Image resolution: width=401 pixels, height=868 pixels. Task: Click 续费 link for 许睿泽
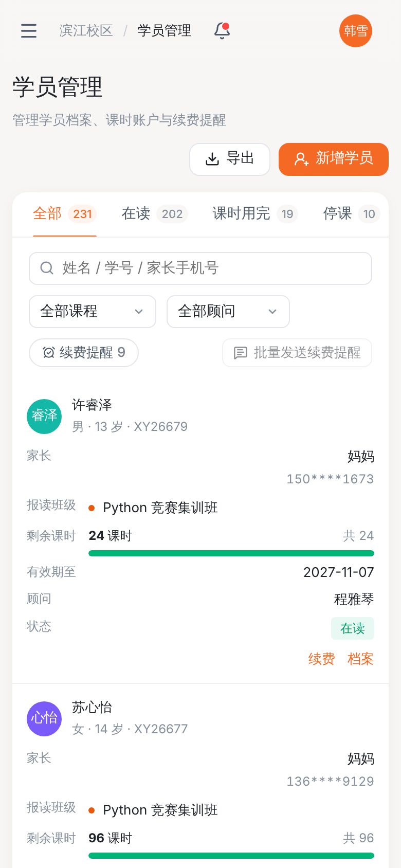(x=322, y=659)
